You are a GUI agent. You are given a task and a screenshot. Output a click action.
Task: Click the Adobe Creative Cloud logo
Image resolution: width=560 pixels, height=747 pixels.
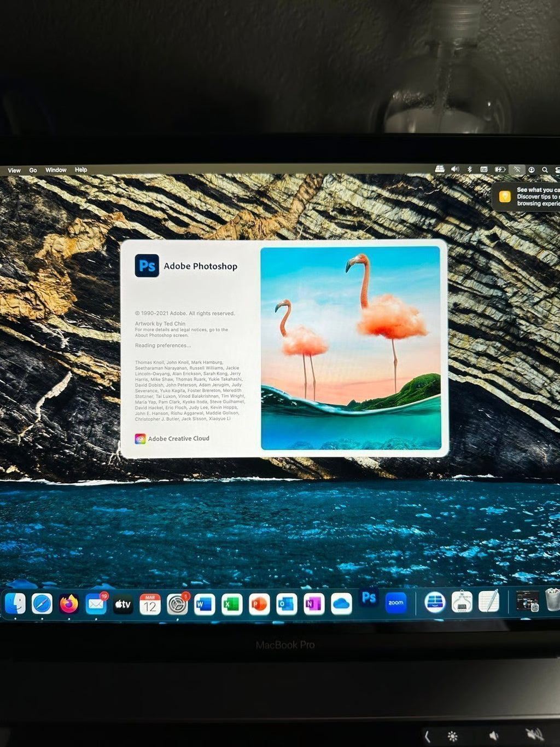pos(141,438)
